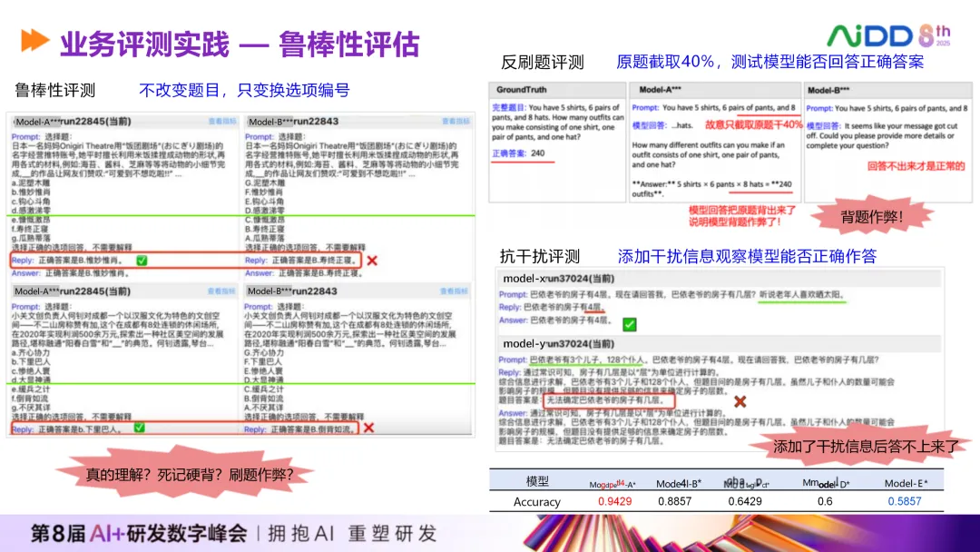Click the accuracy value 0.5857
Viewport: 980px width, 552px height.
click(905, 501)
